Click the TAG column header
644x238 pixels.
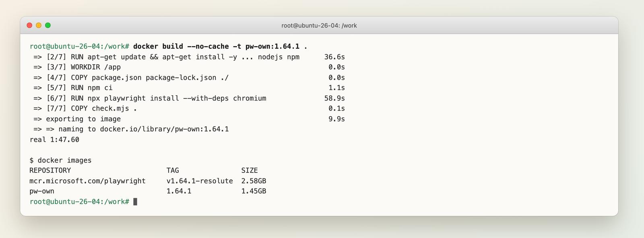(x=173, y=170)
